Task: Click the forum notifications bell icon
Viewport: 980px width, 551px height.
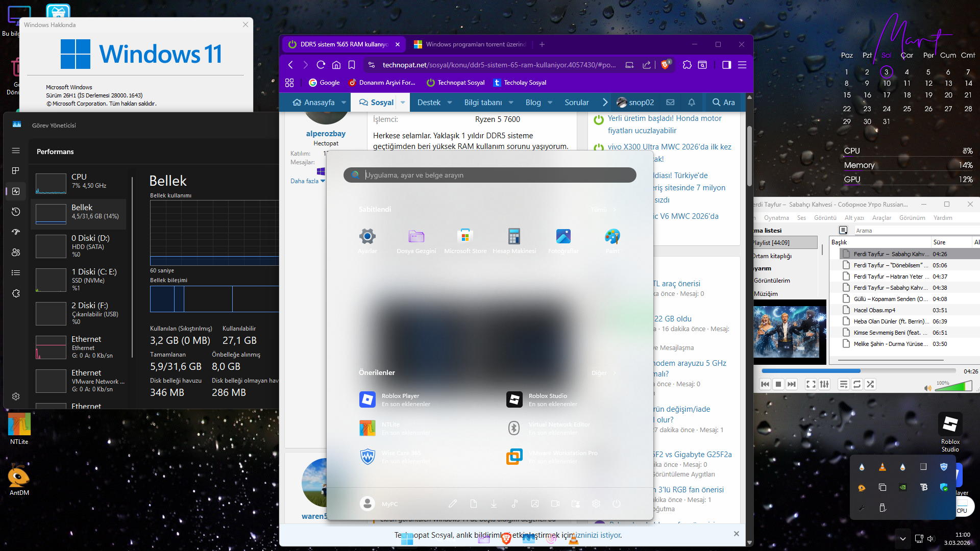Action: click(692, 103)
